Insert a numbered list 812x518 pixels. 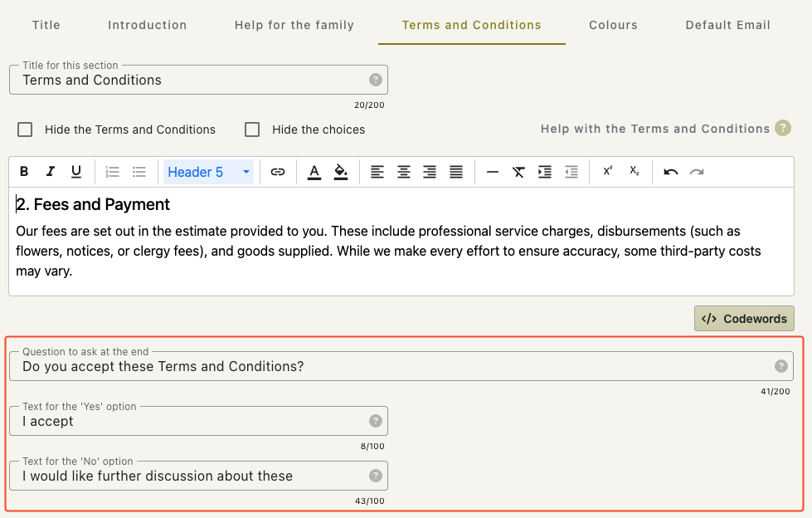click(112, 172)
